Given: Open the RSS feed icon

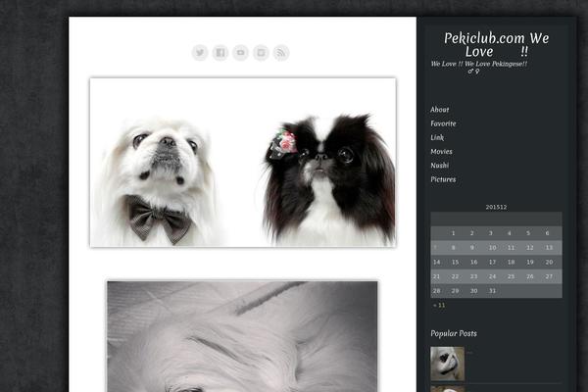Looking at the screenshot, I should click(x=281, y=53).
